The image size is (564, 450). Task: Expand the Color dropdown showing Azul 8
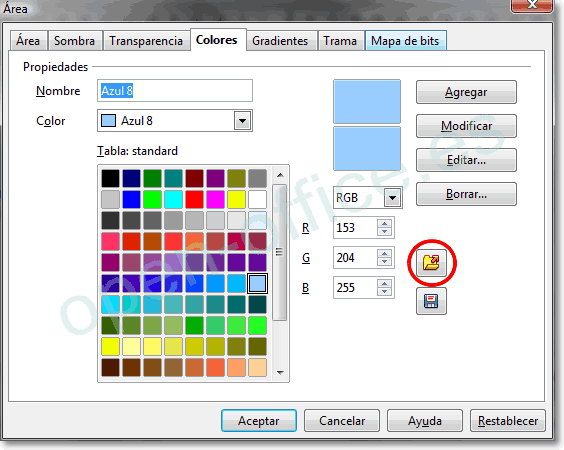pos(242,121)
